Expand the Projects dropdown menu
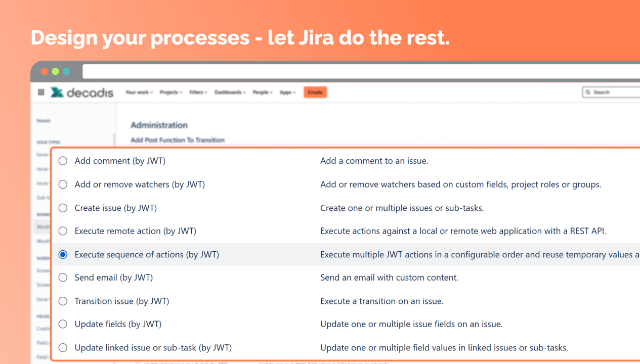The height and width of the screenshot is (364, 640). [171, 93]
